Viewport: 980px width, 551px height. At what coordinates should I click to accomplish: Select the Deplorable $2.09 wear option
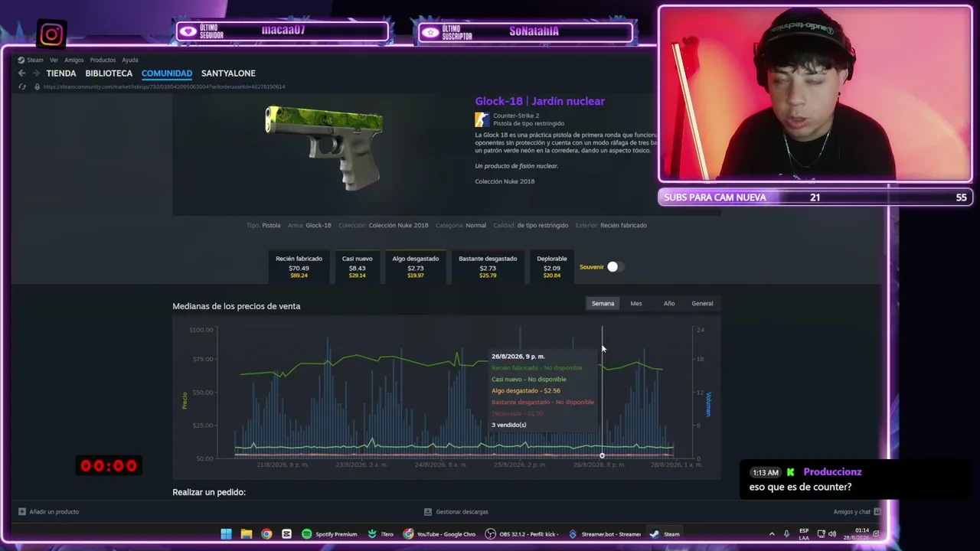pos(551,266)
